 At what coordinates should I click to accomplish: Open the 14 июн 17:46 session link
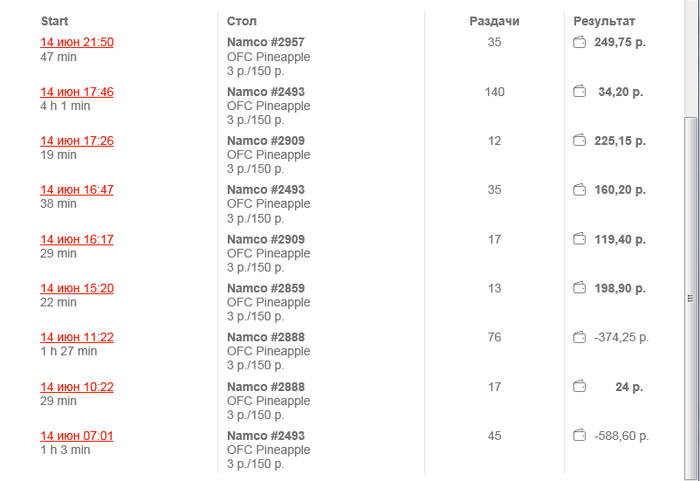click(77, 92)
